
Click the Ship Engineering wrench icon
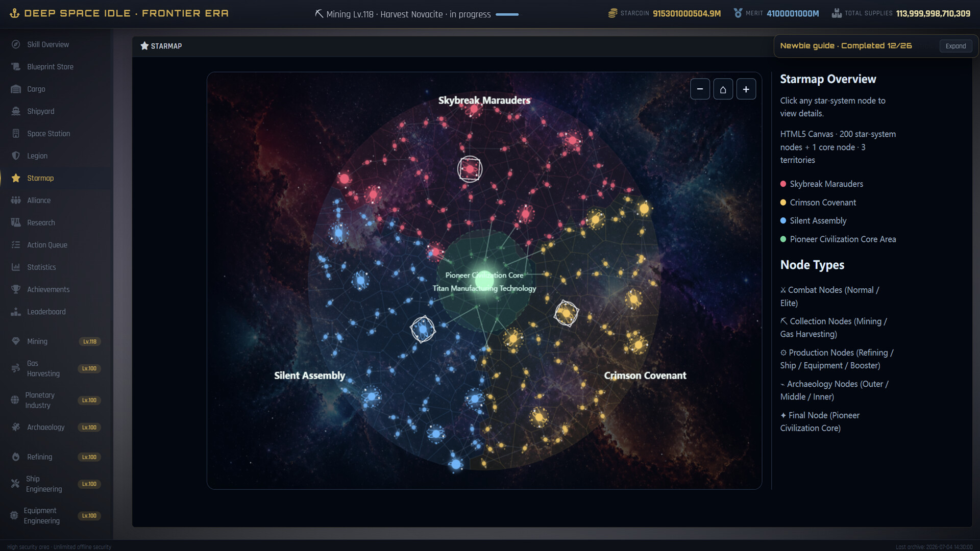point(15,484)
